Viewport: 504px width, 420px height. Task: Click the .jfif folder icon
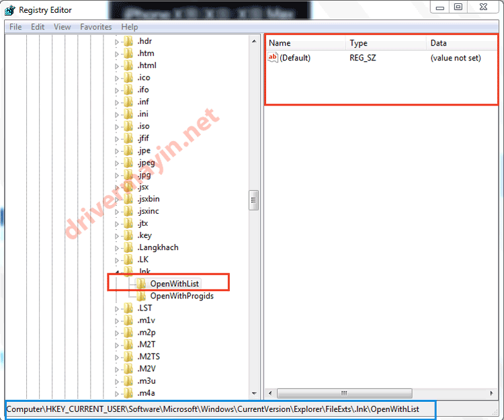(x=128, y=138)
